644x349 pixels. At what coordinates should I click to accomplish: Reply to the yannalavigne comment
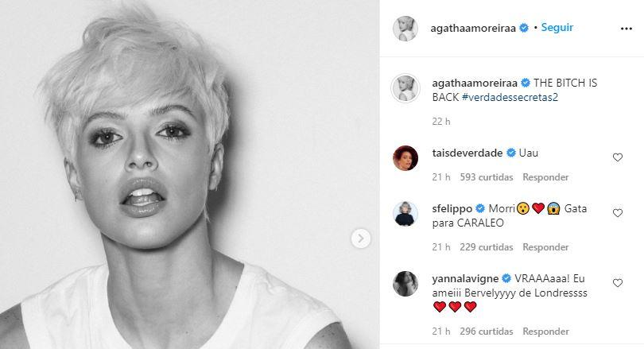(x=545, y=332)
